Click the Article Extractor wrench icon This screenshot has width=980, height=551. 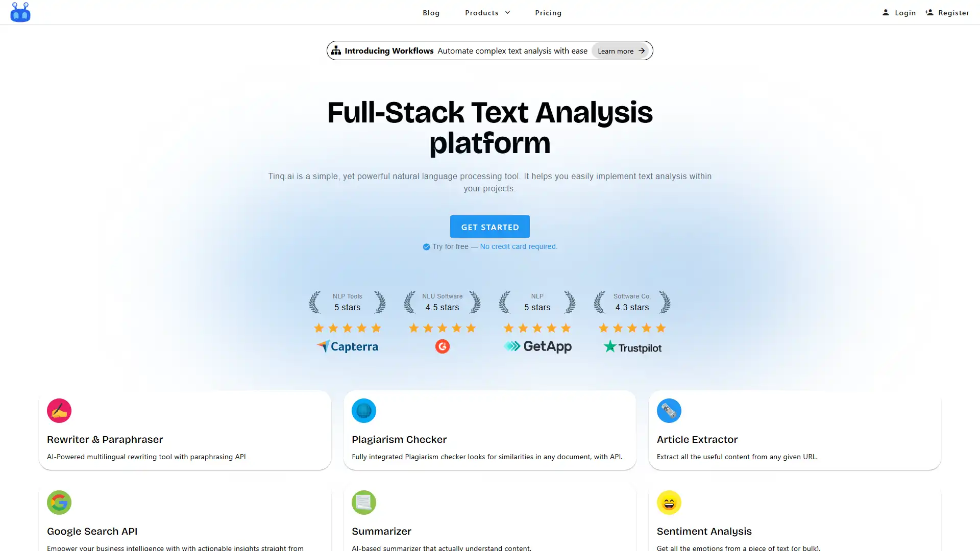669,410
